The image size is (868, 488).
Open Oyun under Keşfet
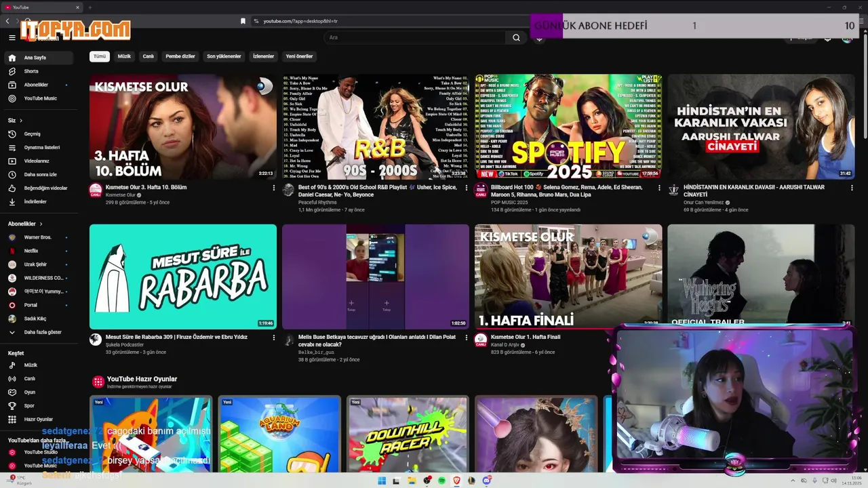38,392
